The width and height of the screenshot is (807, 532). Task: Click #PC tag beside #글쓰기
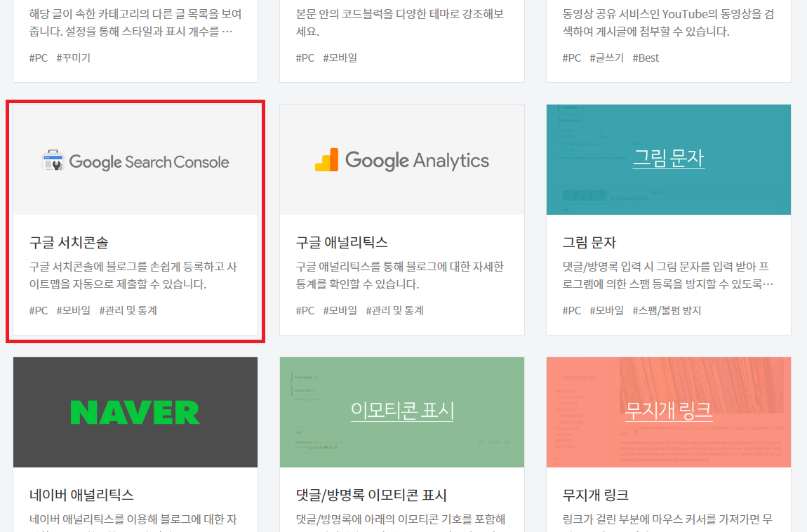click(572, 58)
